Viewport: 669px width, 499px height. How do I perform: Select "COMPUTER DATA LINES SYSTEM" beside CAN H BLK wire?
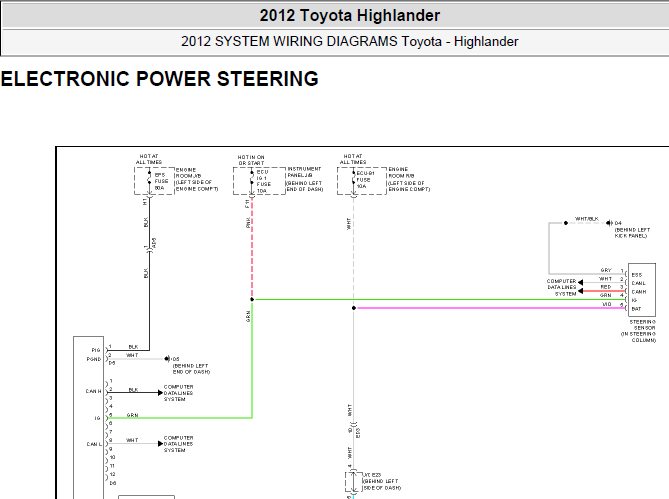(178, 393)
